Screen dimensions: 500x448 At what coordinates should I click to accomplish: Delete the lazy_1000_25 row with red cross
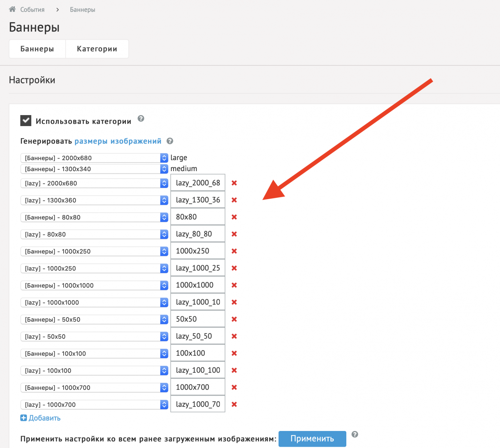click(x=234, y=268)
